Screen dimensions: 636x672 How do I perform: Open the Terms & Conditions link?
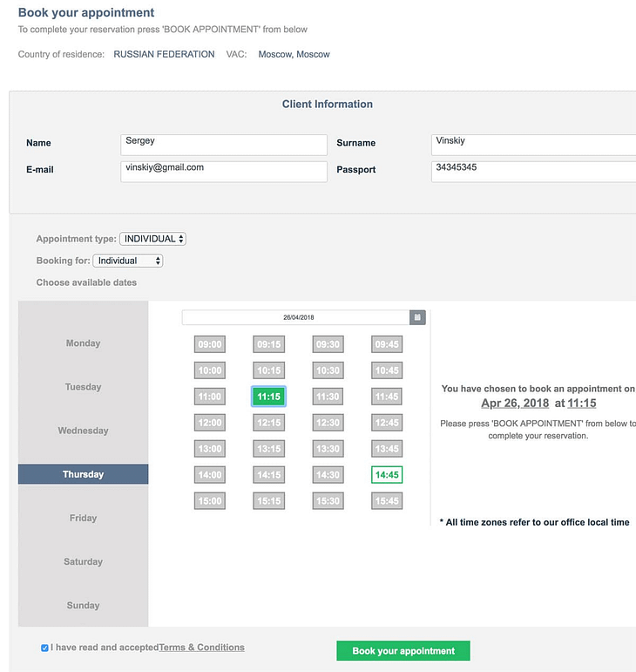[x=201, y=648]
